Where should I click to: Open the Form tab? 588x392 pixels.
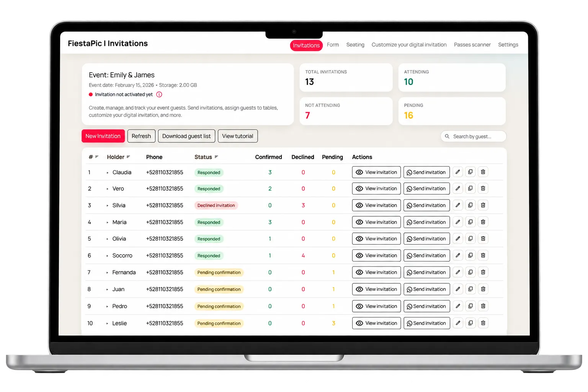click(x=333, y=45)
